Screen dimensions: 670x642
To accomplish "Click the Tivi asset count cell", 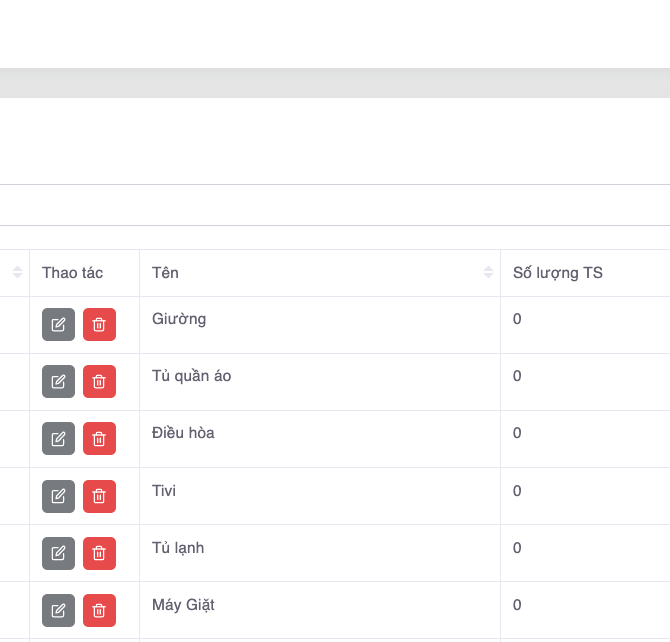I will pos(517,491).
